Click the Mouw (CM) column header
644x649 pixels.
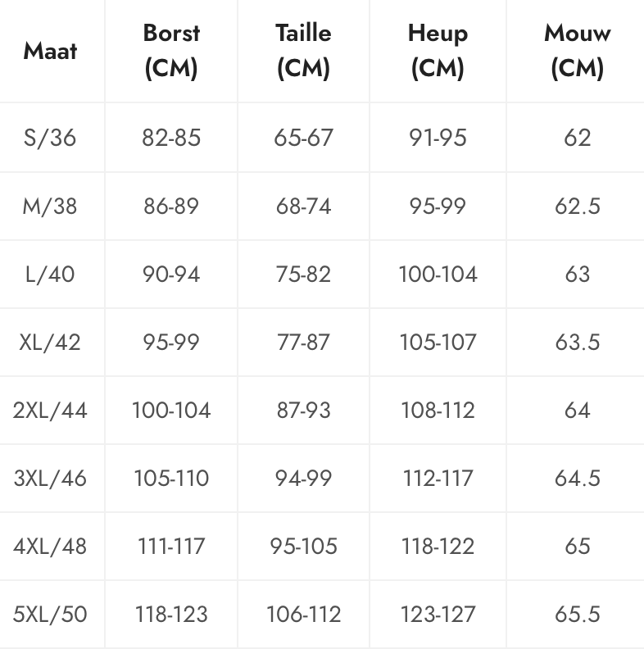(577, 51)
